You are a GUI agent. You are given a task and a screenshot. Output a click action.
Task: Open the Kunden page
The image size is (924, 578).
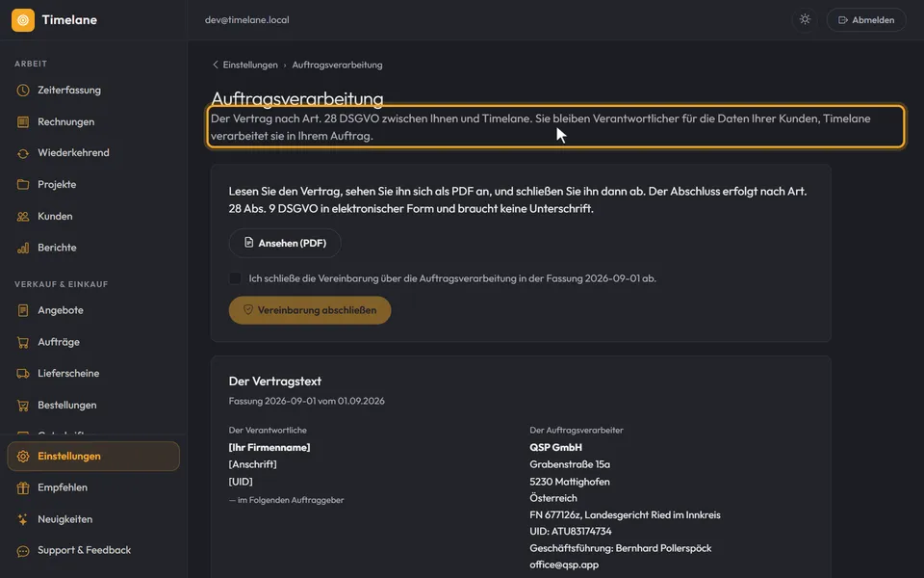point(93,217)
